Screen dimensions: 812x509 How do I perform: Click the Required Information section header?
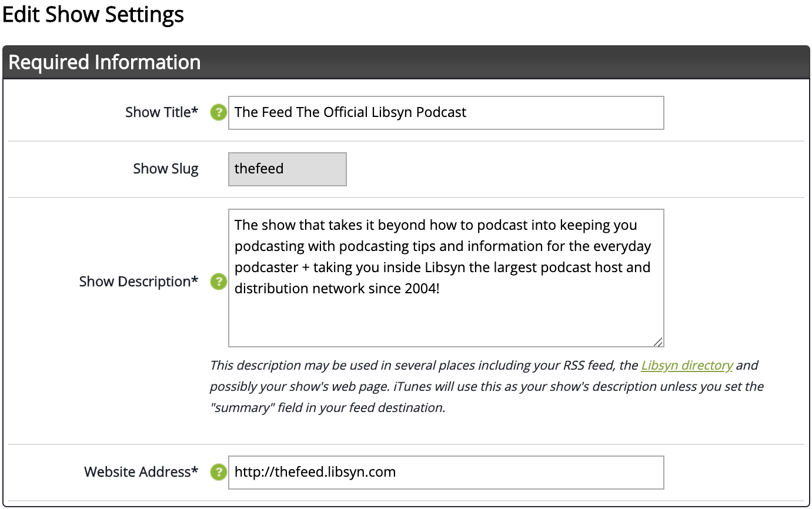pos(406,62)
